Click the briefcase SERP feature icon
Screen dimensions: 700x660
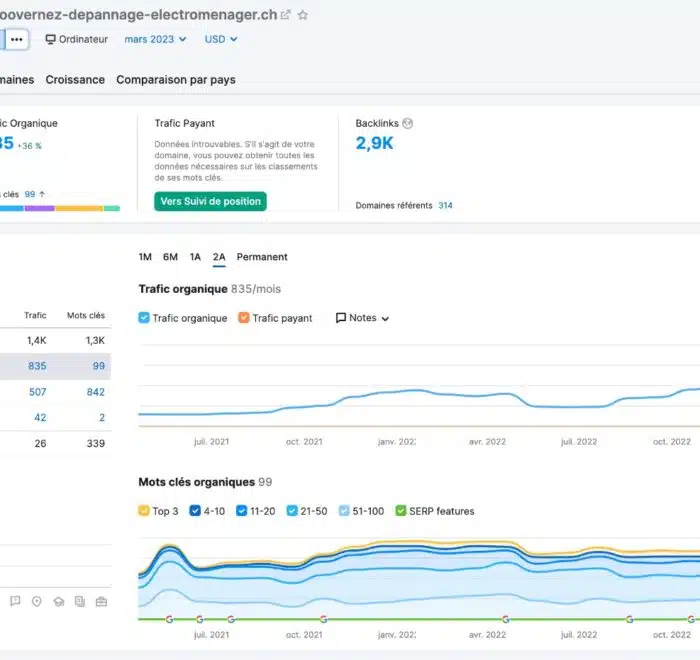pos(101,601)
